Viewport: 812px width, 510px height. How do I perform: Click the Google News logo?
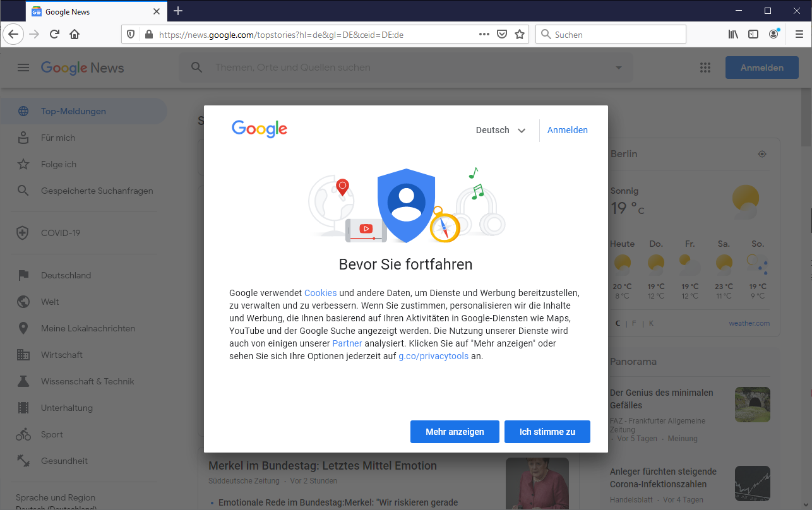click(82, 68)
